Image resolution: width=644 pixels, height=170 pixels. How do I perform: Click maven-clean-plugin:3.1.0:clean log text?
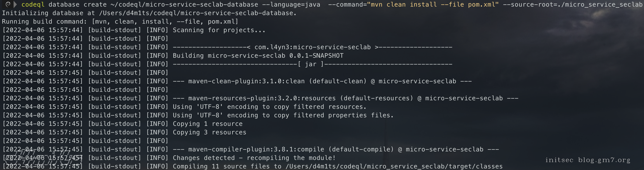(x=246, y=81)
